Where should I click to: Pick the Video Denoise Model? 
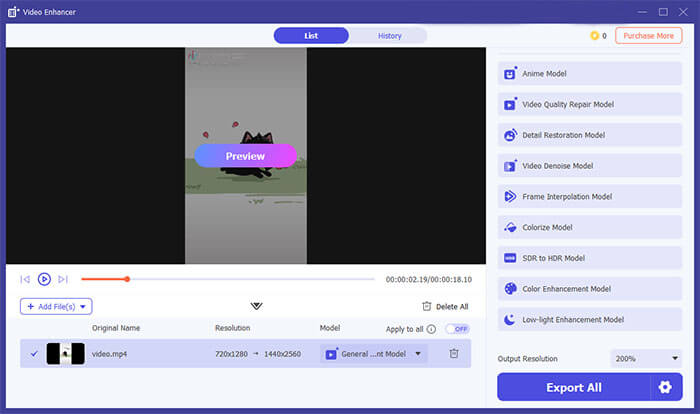tap(589, 166)
